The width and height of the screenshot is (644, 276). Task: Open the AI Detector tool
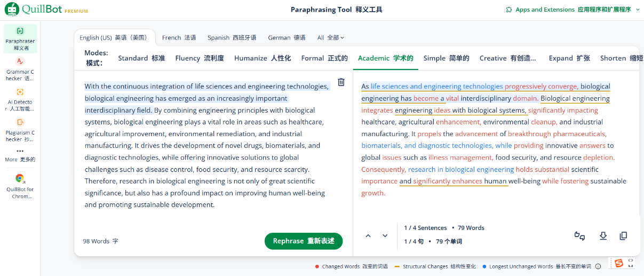tap(20, 99)
